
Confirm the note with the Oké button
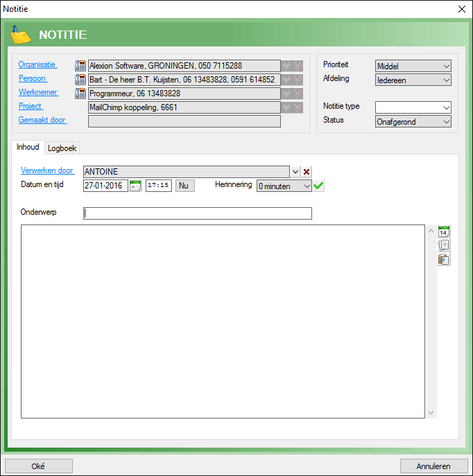click(x=39, y=466)
